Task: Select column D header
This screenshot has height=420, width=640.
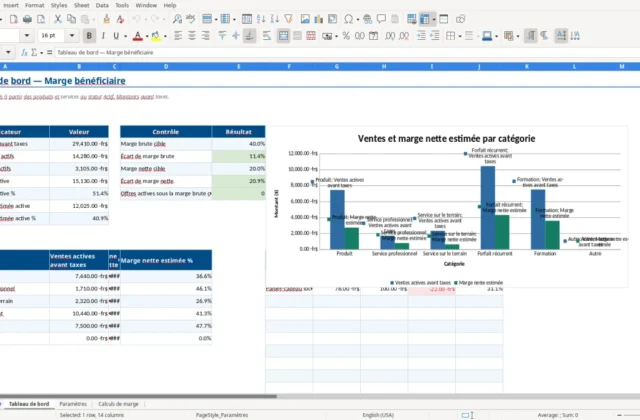Action: click(166, 67)
